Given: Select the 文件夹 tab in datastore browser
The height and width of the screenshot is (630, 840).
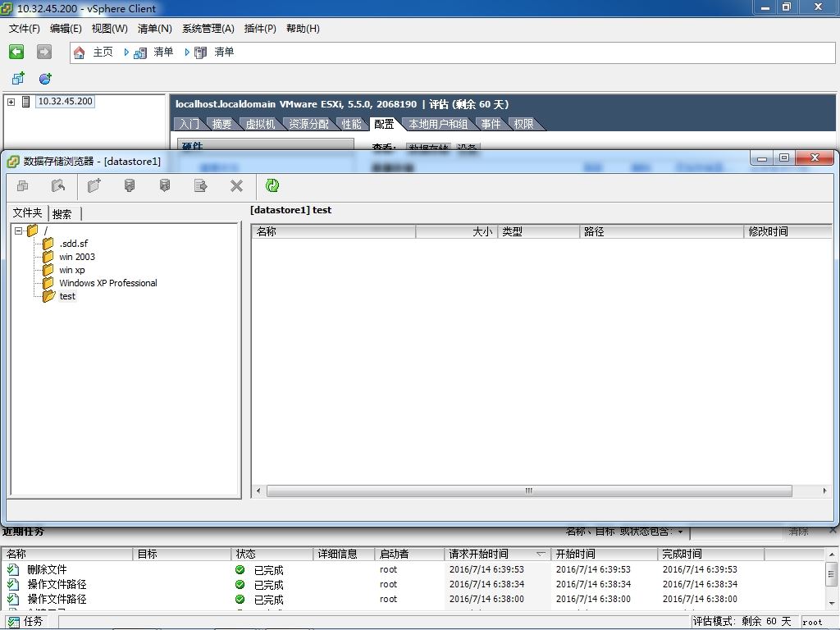Looking at the screenshot, I should (28, 212).
